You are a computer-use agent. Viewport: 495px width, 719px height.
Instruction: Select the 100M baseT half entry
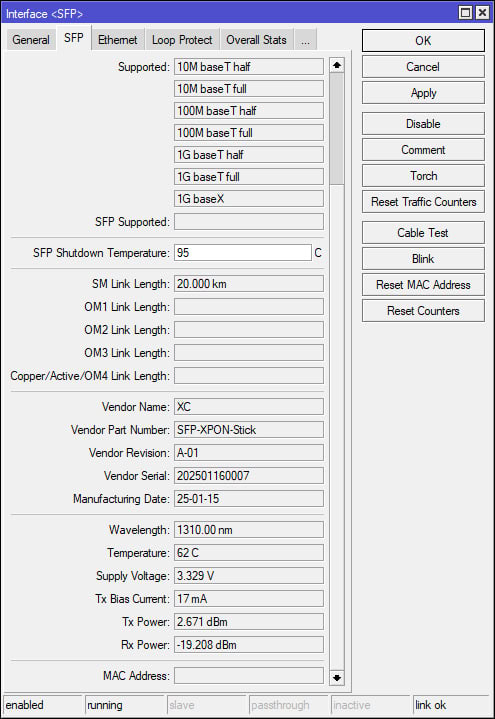pyautogui.click(x=249, y=111)
